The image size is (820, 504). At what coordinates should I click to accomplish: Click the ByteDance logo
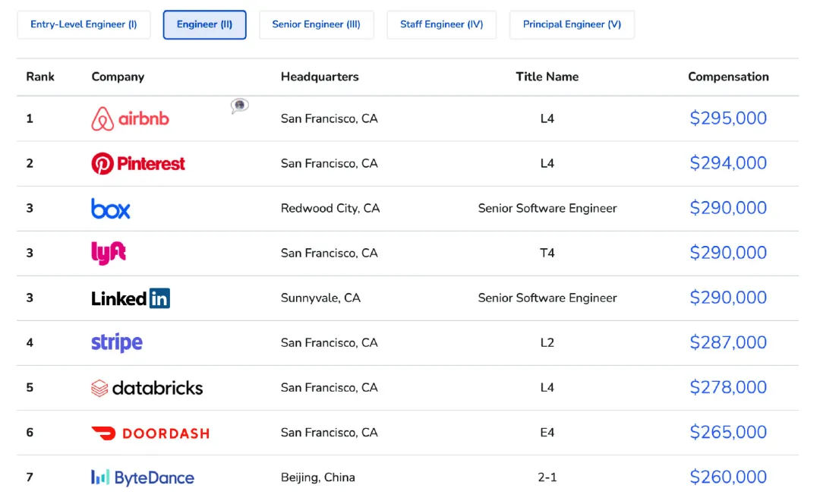[143, 477]
